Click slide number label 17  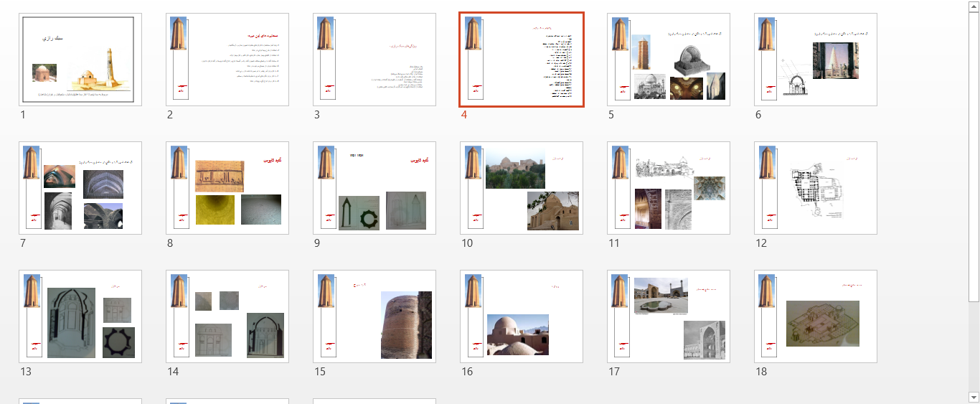click(x=614, y=372)
